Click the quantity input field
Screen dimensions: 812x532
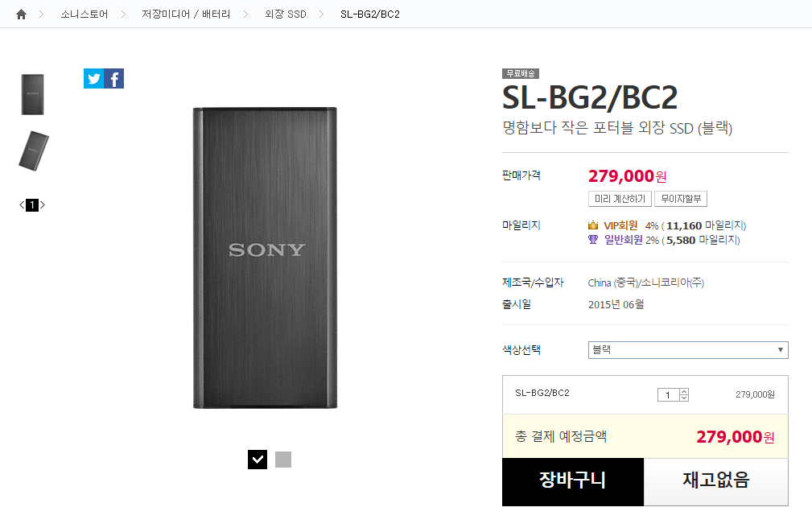coord(668,394)
